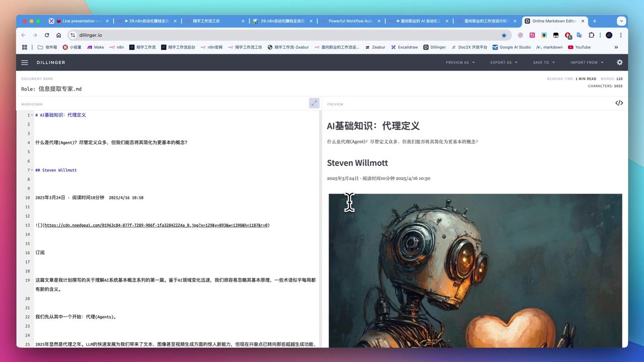Open the Dillinger hamburger menu

point(24,62)
